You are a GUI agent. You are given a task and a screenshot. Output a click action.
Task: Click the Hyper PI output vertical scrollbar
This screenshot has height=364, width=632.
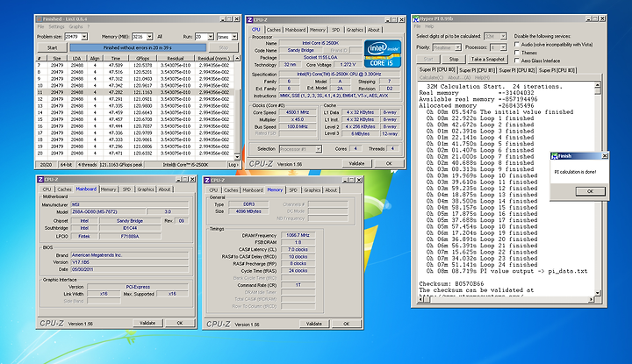coord(598,189)
